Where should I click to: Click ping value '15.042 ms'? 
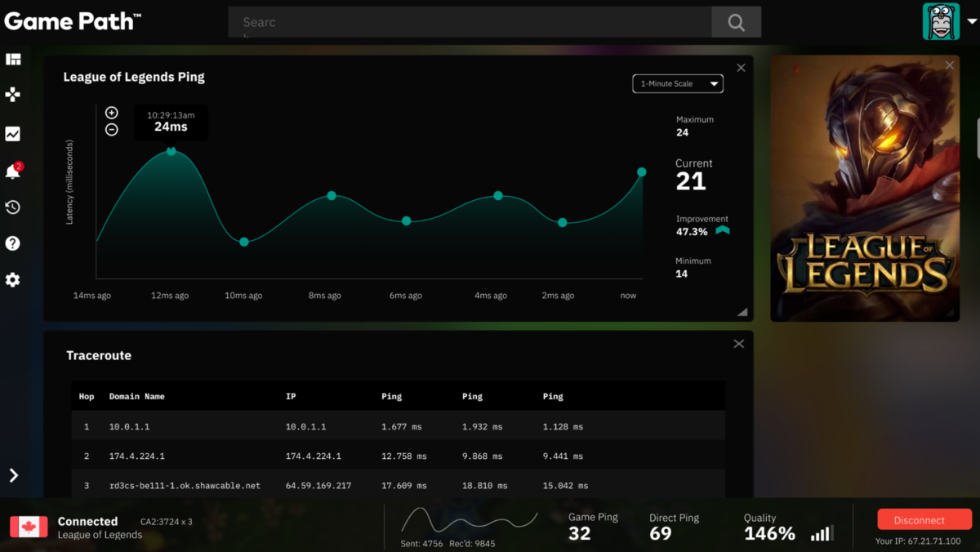pyautogui.click(x=565, y=485)
